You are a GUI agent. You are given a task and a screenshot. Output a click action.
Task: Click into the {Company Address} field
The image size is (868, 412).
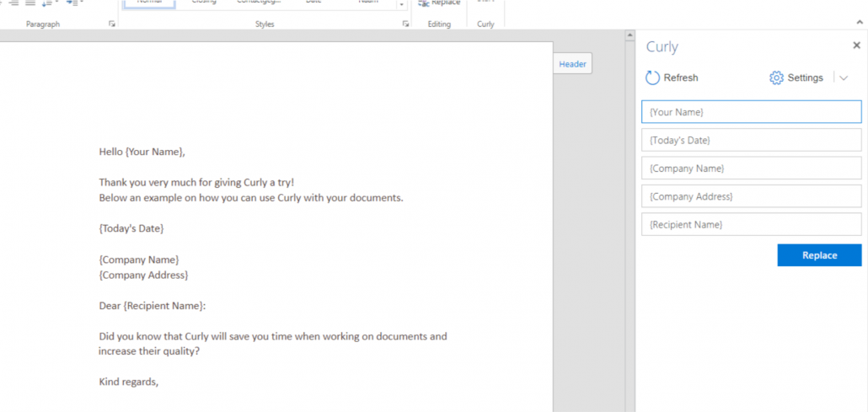coord(751,196)
